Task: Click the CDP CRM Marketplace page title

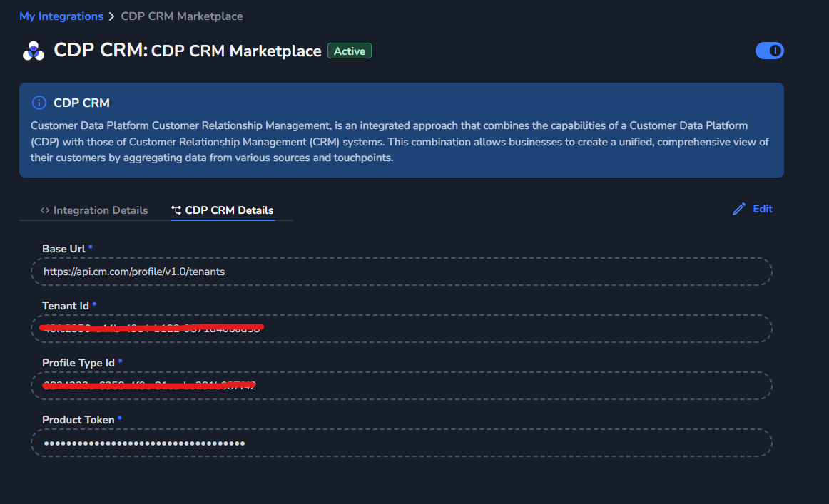Action: 236,51
